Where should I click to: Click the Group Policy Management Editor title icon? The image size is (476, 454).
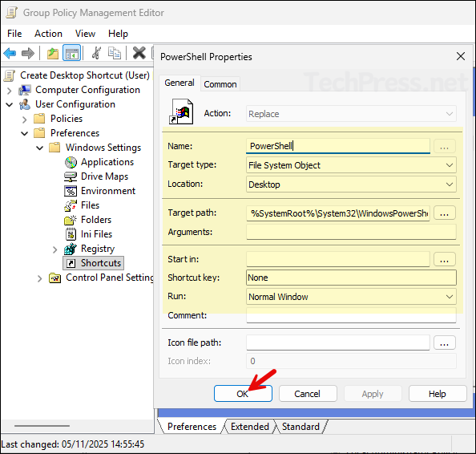coord(11,13)
